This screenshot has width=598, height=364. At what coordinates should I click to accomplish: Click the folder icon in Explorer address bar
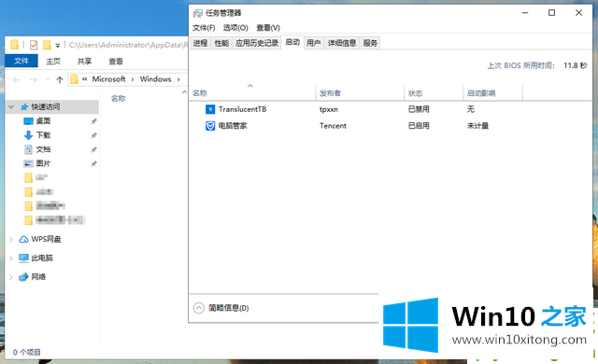coord(75,79)
